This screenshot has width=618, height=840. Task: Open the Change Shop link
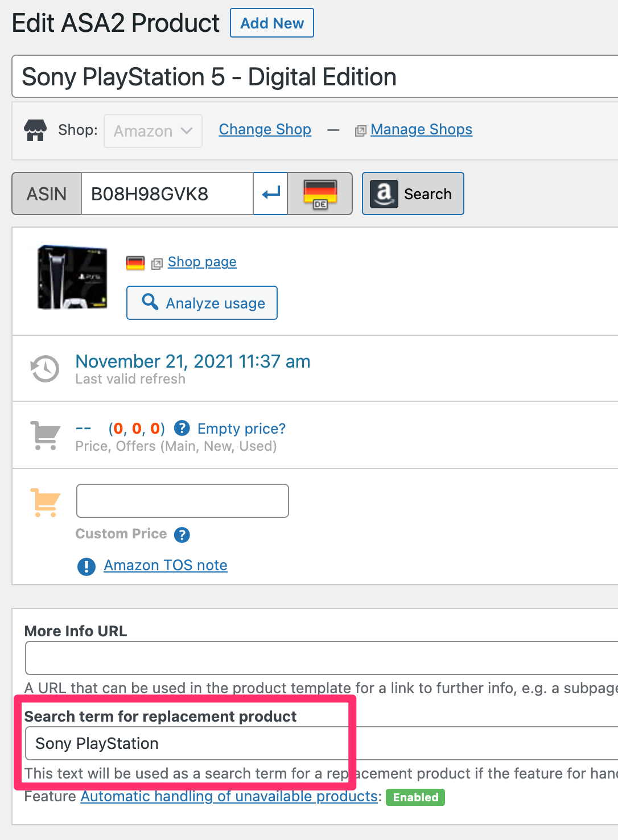point(265,130)
